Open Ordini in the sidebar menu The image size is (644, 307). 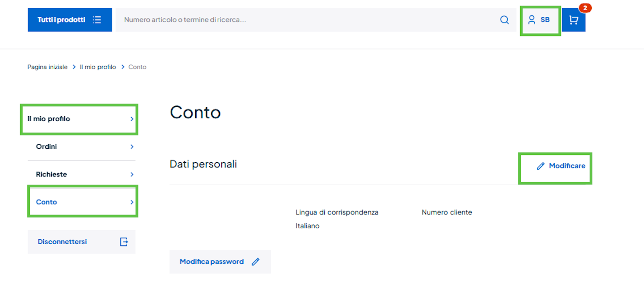[47, 146]
